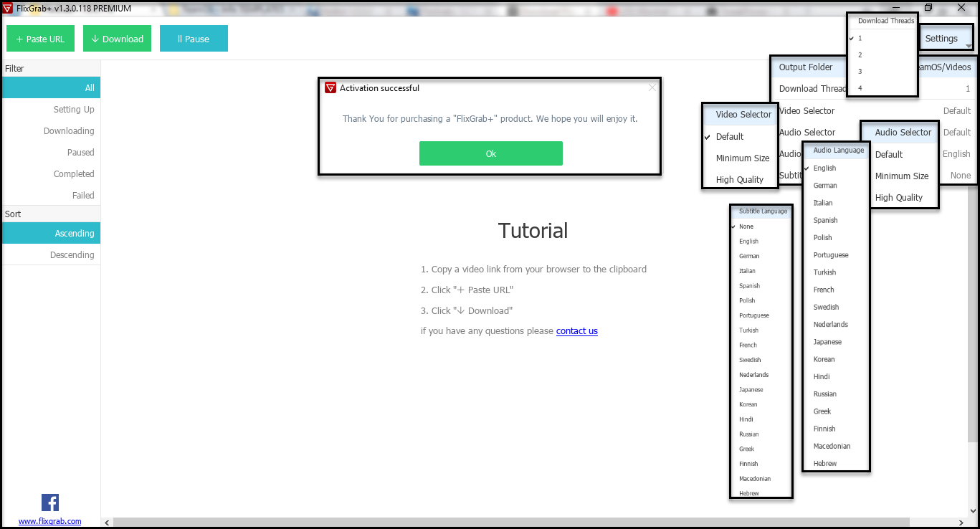Pick High Quality in Audio Selector menu
The image size is (980, 529).
[903, 197]
